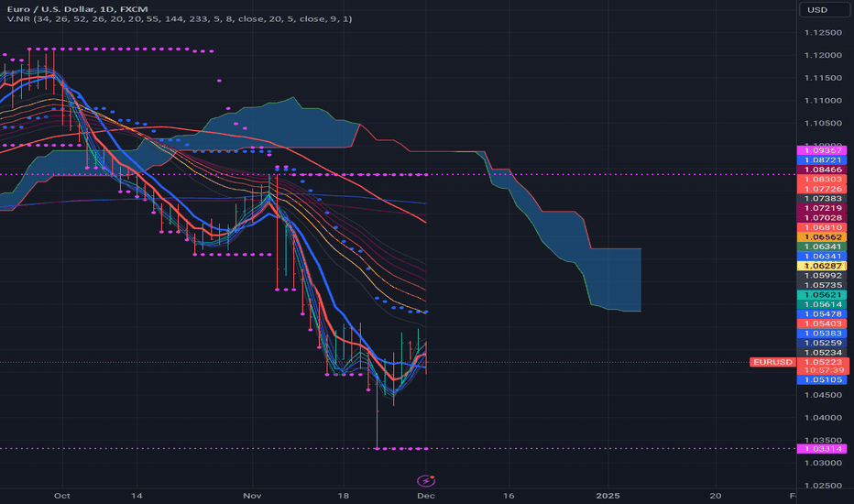
Task: Click the 10:57:39 countdown timer label
Action: tap(824, 370)
